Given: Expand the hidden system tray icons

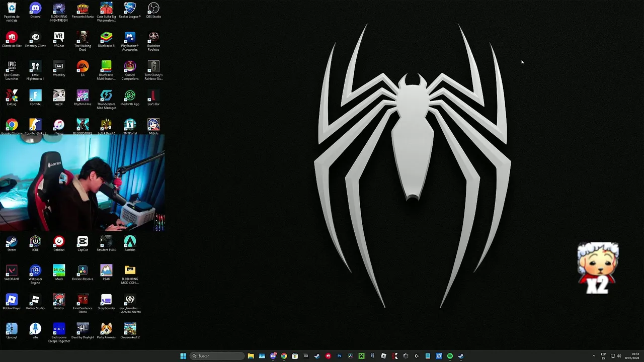Looking at the screenshot, I should pyautogui.click(x=594, y=356).
